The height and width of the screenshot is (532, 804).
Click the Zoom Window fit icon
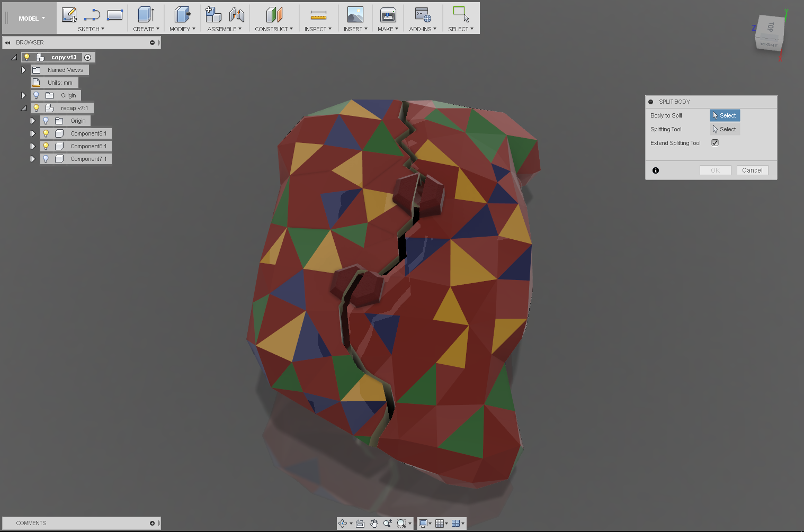click(401, 524)
